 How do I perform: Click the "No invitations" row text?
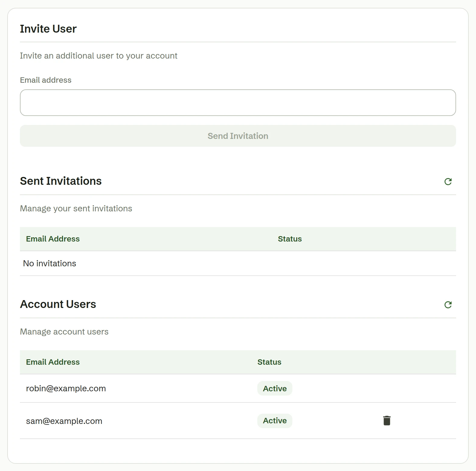pyautogui.click(x=50, y=263)
